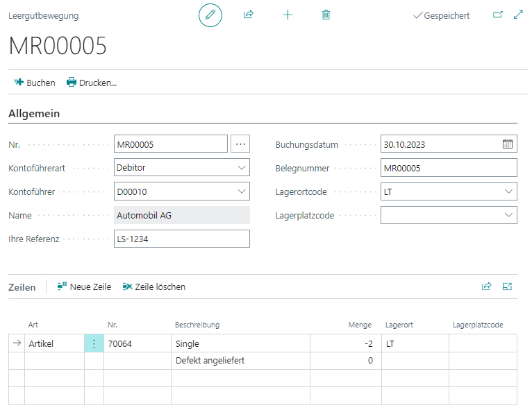
Task: Open row options menu for Artikel line
Action: (94, 343)
